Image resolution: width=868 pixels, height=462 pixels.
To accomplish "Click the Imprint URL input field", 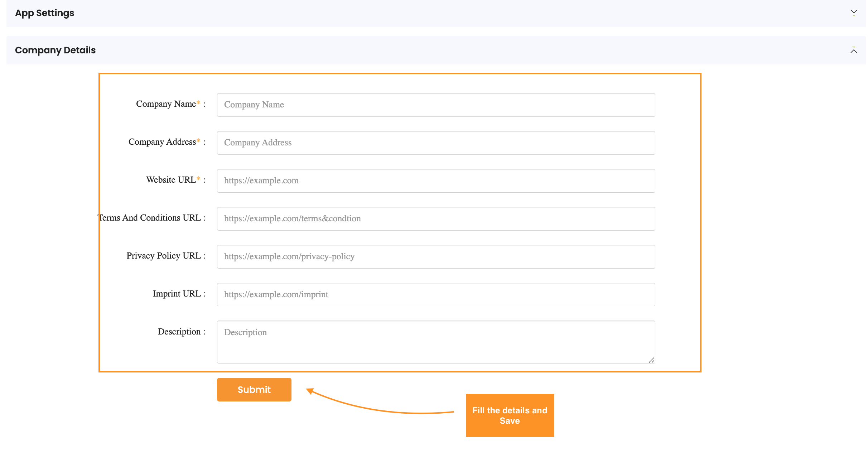I will pyautogui.click(x=436, y=294).
